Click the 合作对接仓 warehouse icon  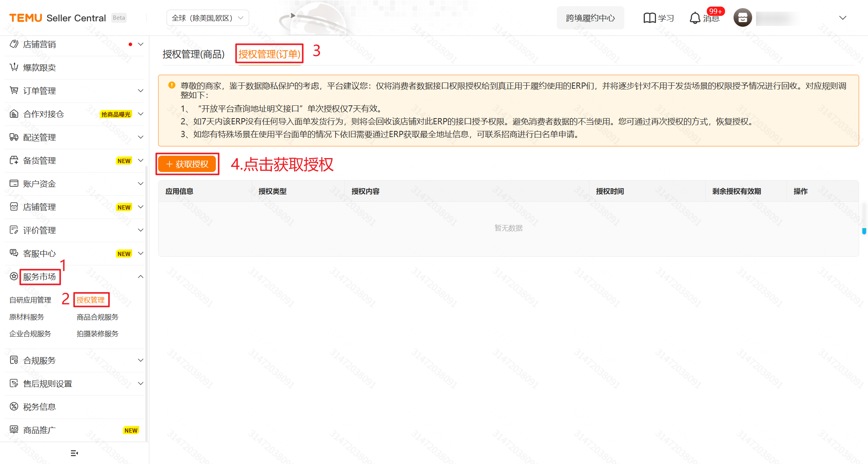[x=14, y=114]
